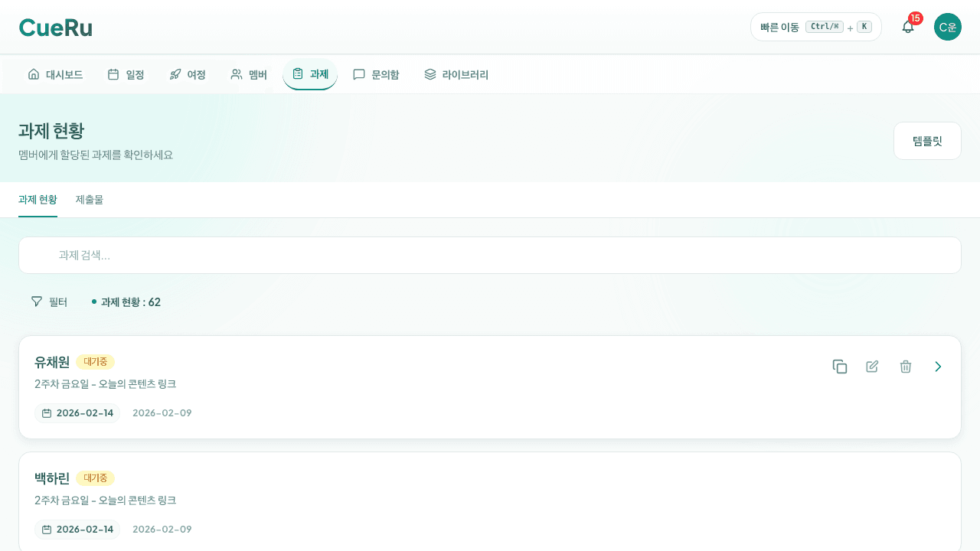Open the 필터 filter options
The image size is (980, 551).
click(49, 302)
